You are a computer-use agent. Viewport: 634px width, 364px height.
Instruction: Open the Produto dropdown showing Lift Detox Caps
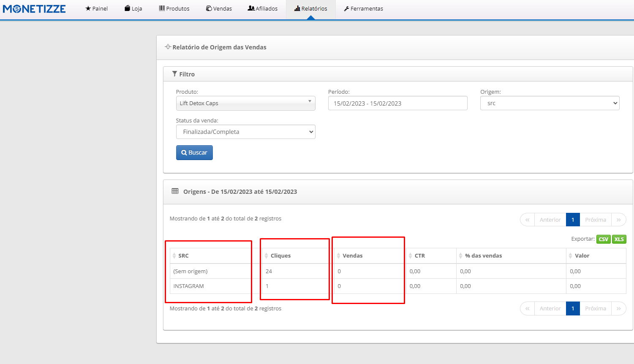pyautogui.click(x=245, y=103)
